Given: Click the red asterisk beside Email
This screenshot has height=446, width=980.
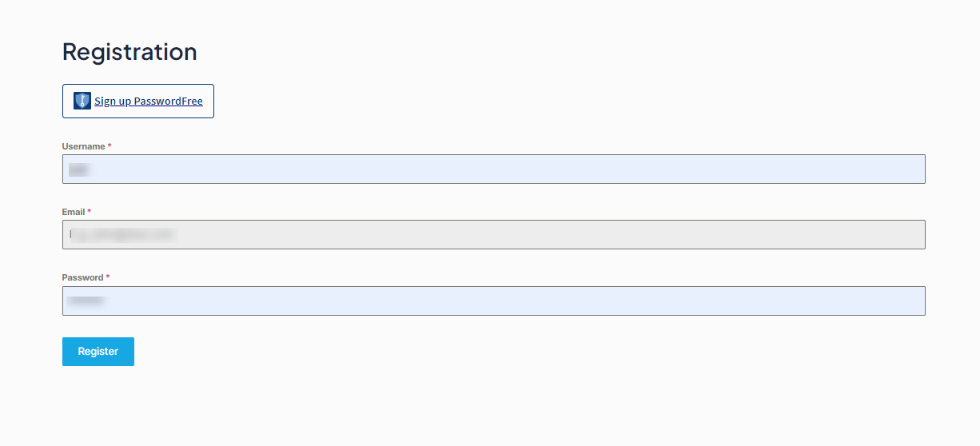Looking at the screenshot, I should [90, 212].
